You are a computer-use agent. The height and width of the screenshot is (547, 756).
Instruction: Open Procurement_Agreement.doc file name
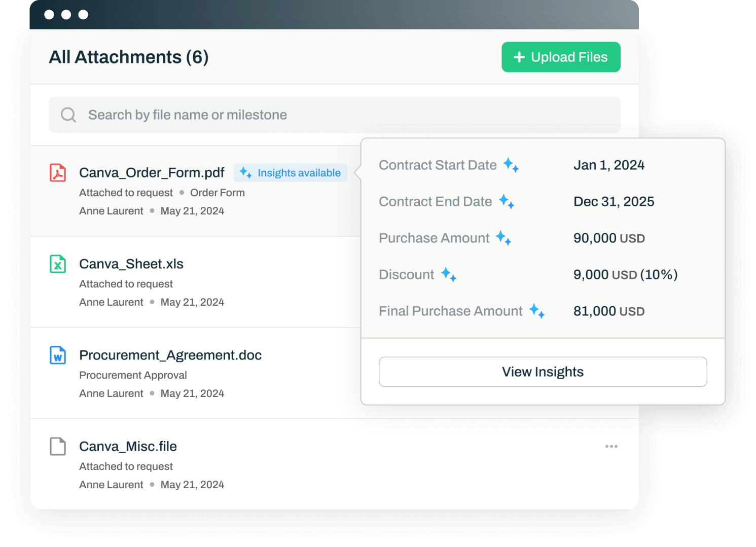tap(170, 355)
